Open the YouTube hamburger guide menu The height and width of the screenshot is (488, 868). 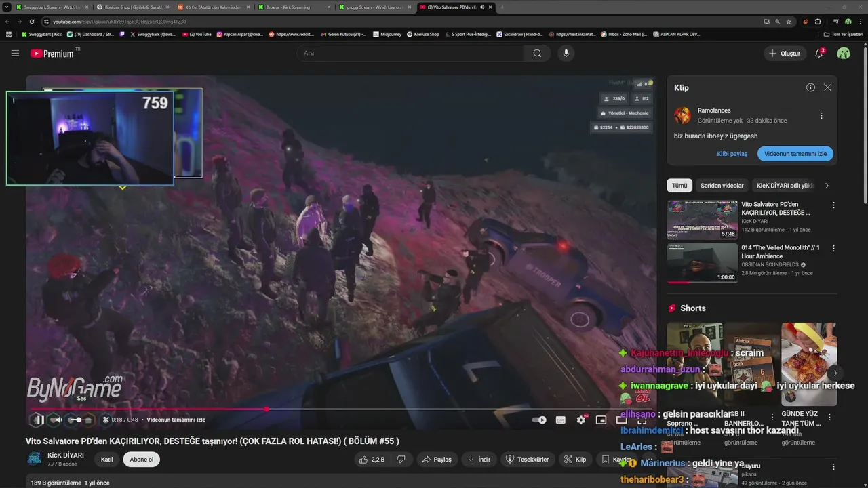[x=15, y=53]
